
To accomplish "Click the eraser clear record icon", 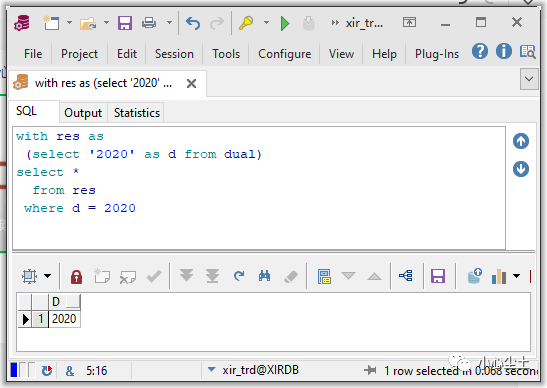I will tap(291, 277).
